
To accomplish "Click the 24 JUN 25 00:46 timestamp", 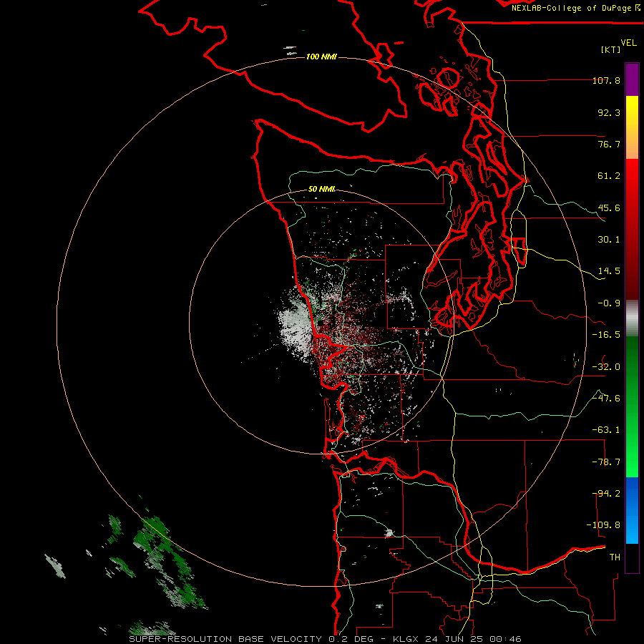I will [474, 639].
